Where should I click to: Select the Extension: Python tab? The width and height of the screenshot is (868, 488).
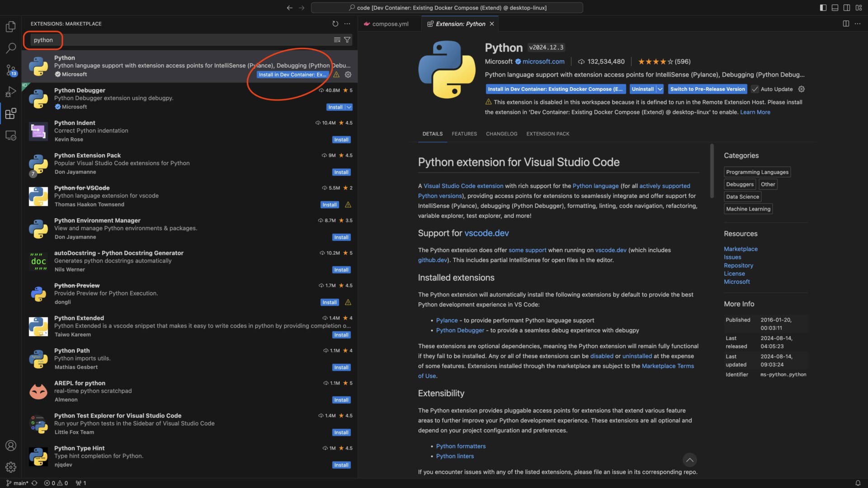click(x=460, y=24)
